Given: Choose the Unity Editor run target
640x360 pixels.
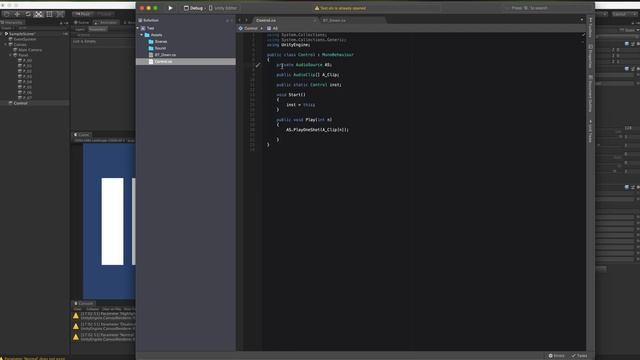Looking at the screenshot, I should pos(223,8).
